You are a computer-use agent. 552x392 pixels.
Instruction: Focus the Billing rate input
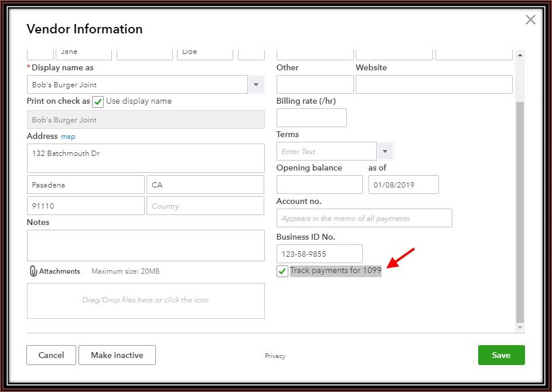coord(311,118)
